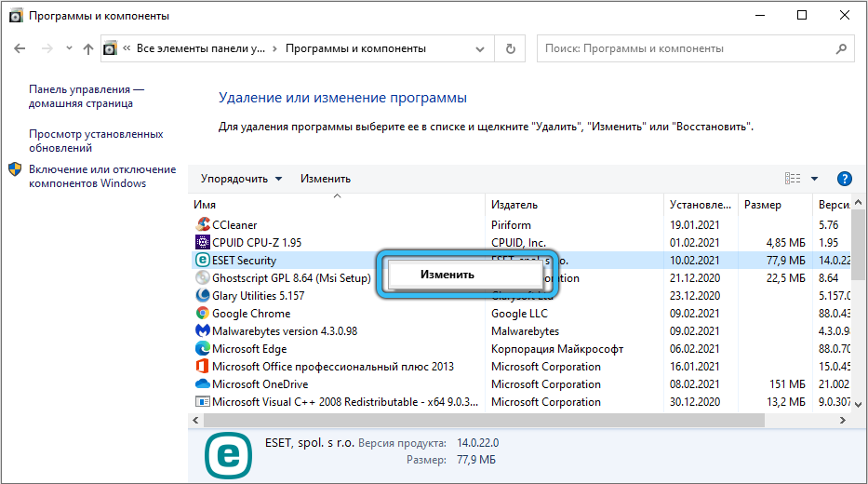The width and height of the screenshot is (868, 484).
Task: Click Изменить in the toolbar
Action: [325, 179]
